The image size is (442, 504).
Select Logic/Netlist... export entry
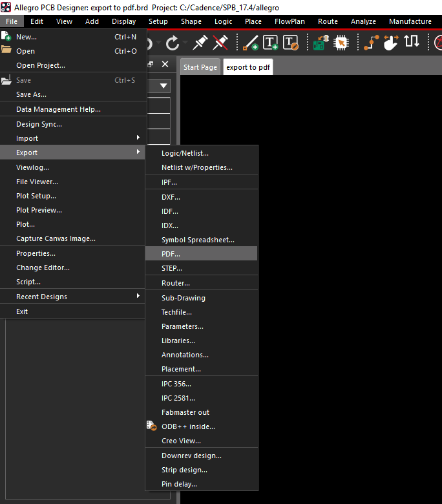click(201, 153)
